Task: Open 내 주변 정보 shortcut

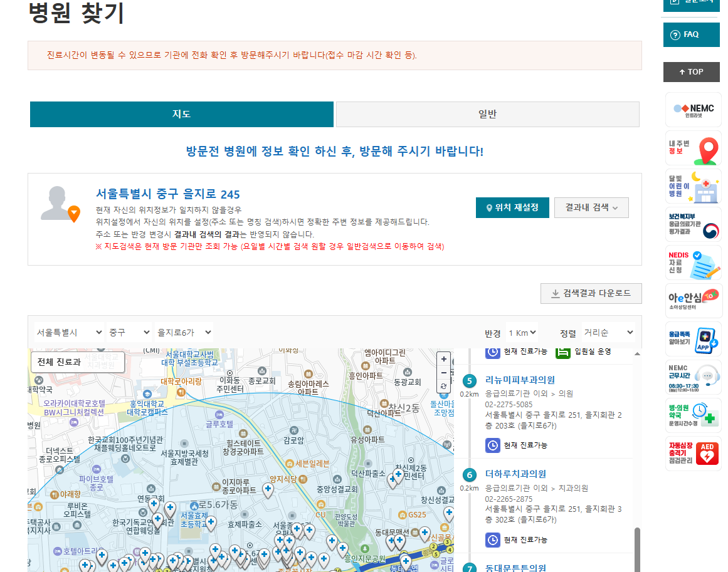Action: [x=693, y=149]
